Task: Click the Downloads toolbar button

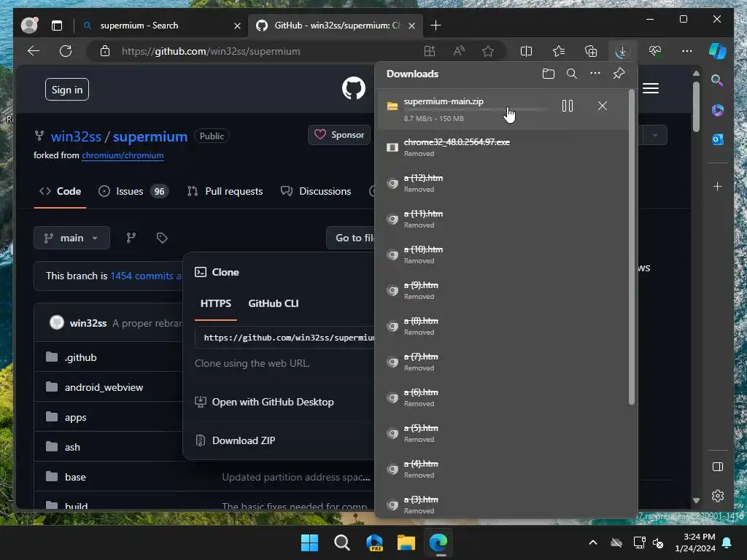Action: pos(622,51)
